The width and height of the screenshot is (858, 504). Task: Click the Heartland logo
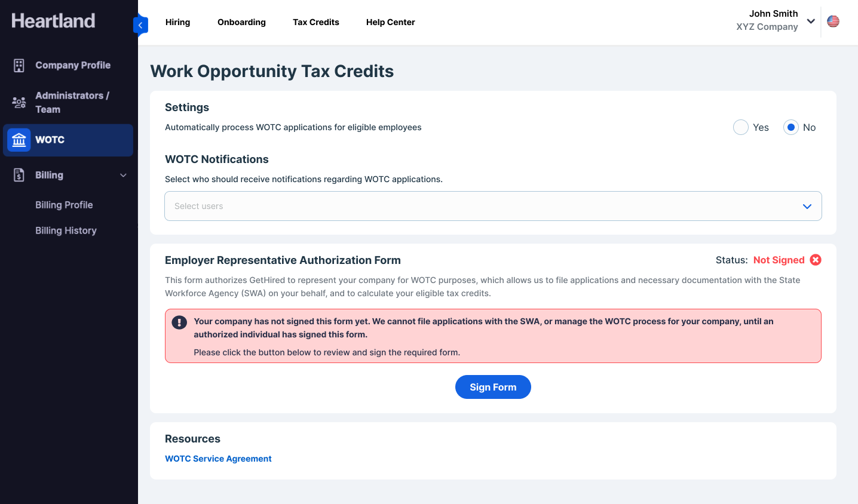53,21
